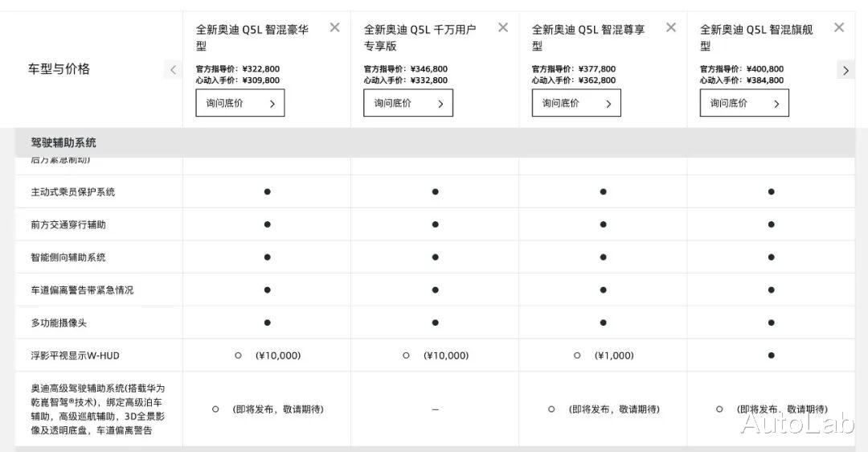
Task: Select 奥迪高级驾驶辅助系统 option for 智混旗舰型
Action: [x=719, y=409]
